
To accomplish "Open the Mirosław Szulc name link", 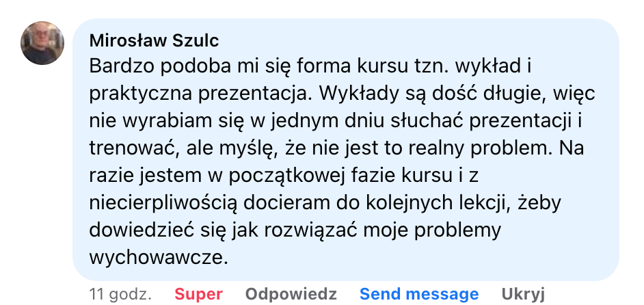I will tap(154, 41).
